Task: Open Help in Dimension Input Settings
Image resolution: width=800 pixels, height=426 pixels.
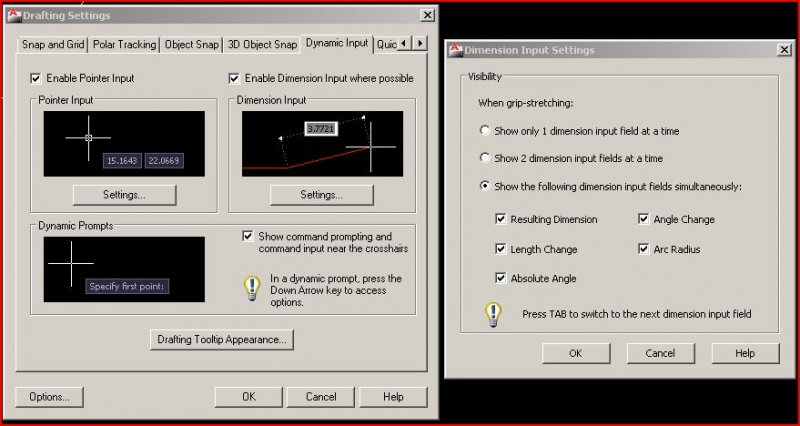Action: coord(745,353)
